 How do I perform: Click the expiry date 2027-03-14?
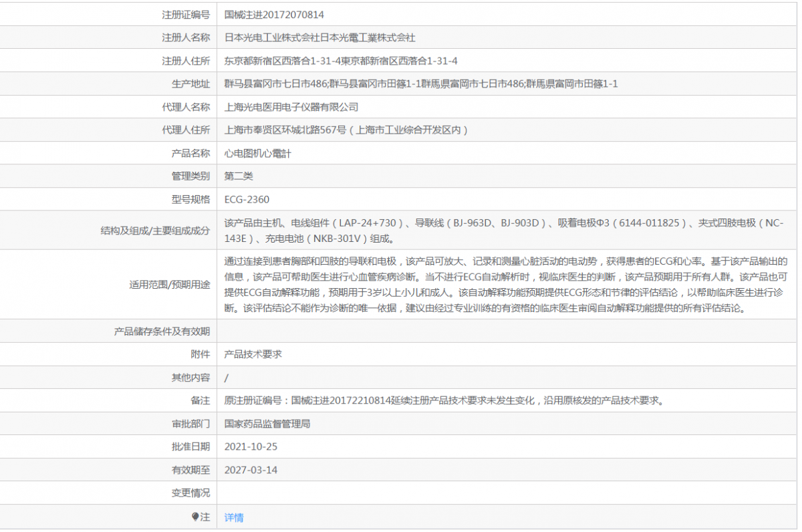click(251, 470)
